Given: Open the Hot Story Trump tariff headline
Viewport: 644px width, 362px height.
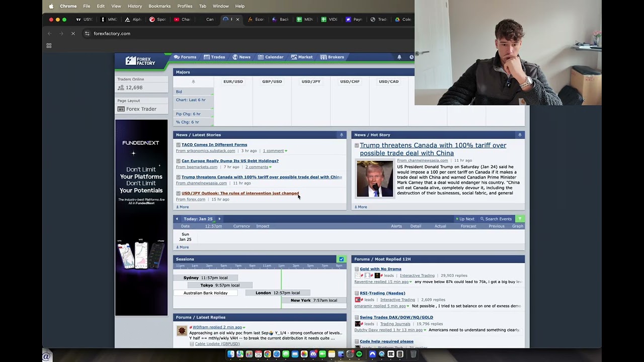Looking at the screenshot, I should [x=433, y=149].
